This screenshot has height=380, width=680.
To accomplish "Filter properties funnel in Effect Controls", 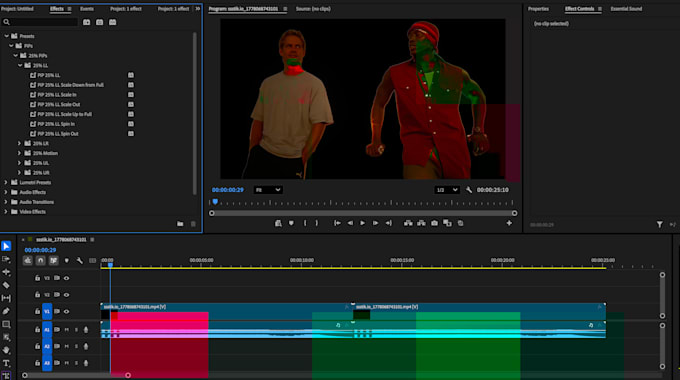I will [659, 224].
